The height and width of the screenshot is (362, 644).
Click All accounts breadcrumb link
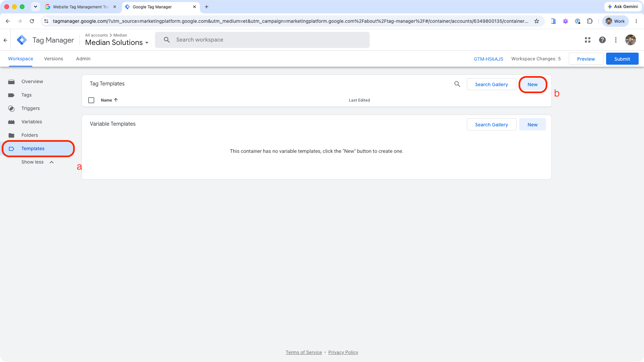[x=96, y=35]
